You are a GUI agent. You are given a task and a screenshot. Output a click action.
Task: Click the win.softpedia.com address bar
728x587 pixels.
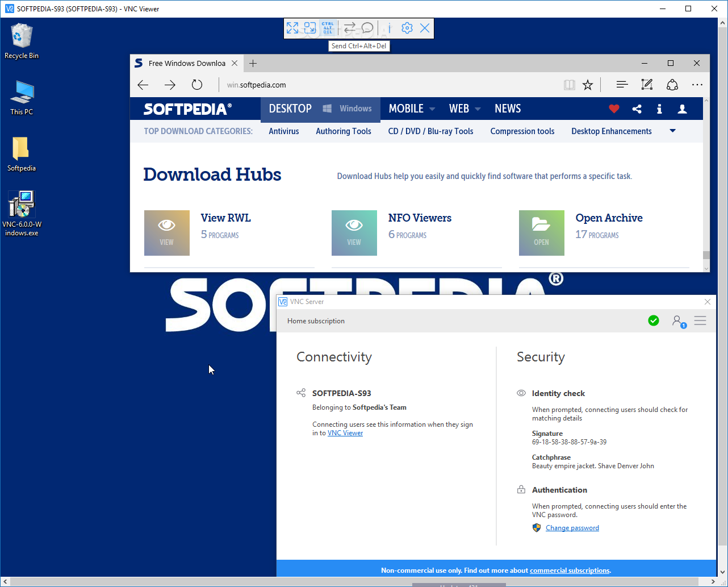pyautogui.click(x=389, y=85)
